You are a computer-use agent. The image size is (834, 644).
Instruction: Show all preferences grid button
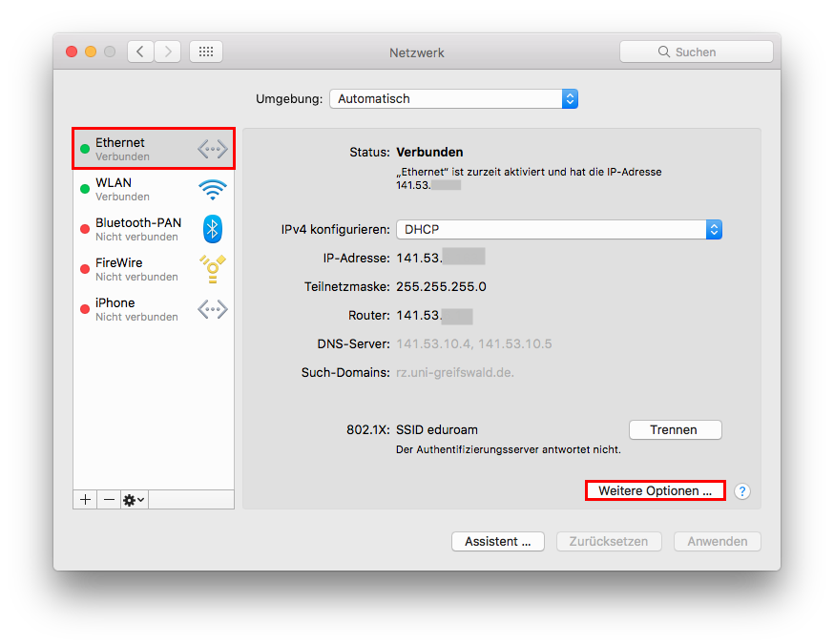206,52
